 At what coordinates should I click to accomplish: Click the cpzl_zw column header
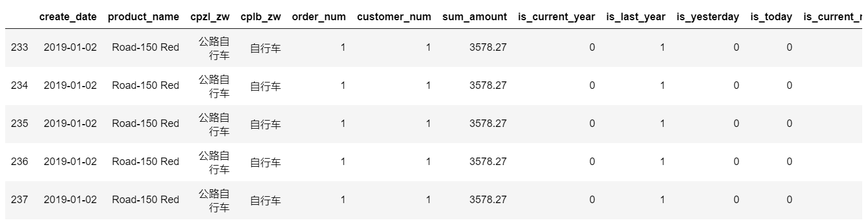click(210, 17)
